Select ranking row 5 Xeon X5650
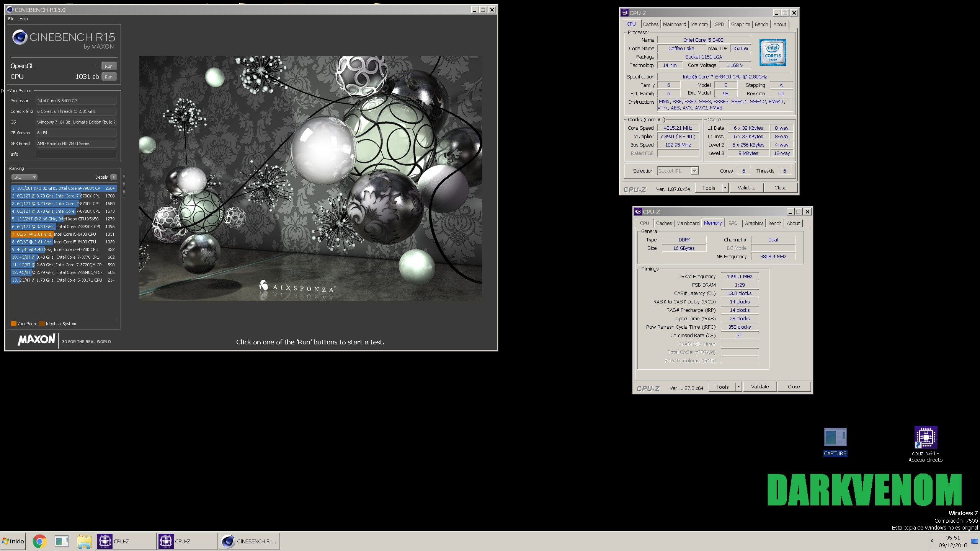This screenshot has width=980, height=551. pyautogui.click(x=63, y=219)
